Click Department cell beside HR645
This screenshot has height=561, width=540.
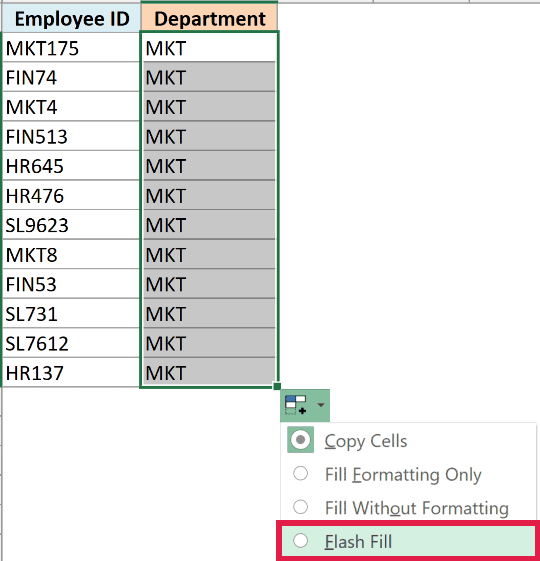[x=209, y=166]
